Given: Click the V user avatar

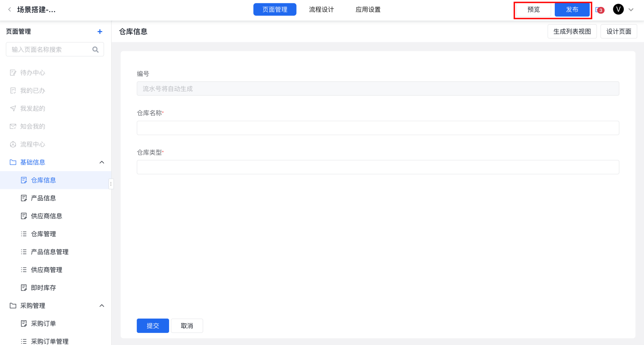Looking at the screenshot, I should [x=618, y=9].
